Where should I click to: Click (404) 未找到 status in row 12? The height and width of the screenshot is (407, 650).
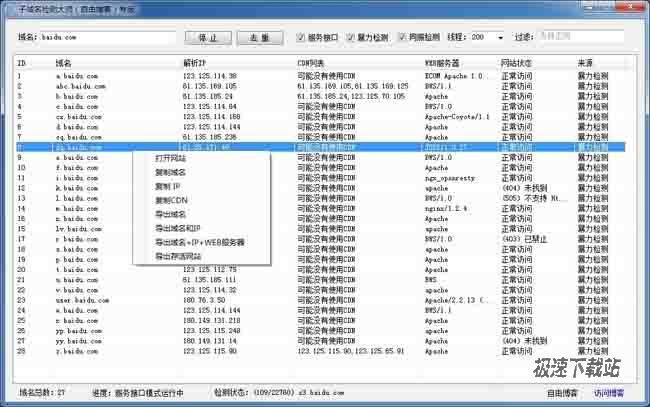[525, 188]
